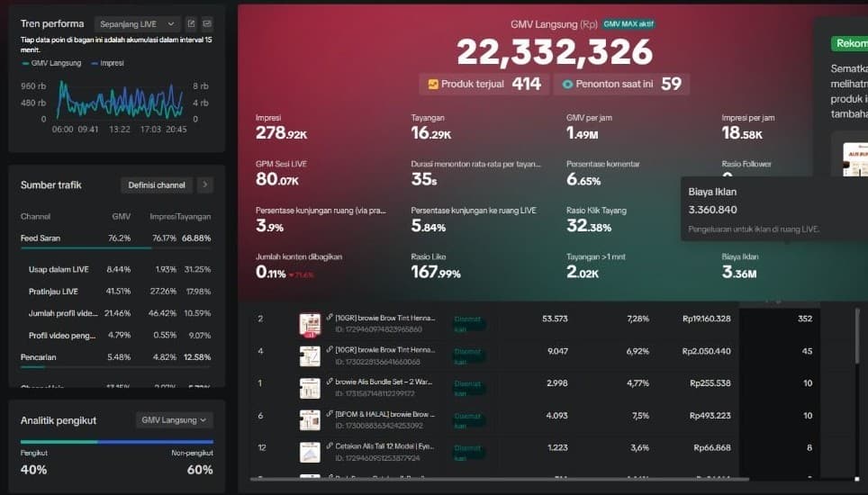Select the Profil video peng... channel row
This screenshot has width=868, height=495.
point(115,335)
